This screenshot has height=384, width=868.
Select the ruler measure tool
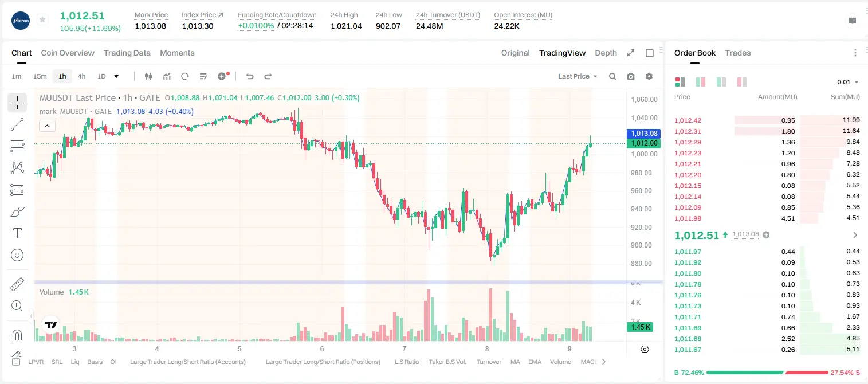click(17, 284)
